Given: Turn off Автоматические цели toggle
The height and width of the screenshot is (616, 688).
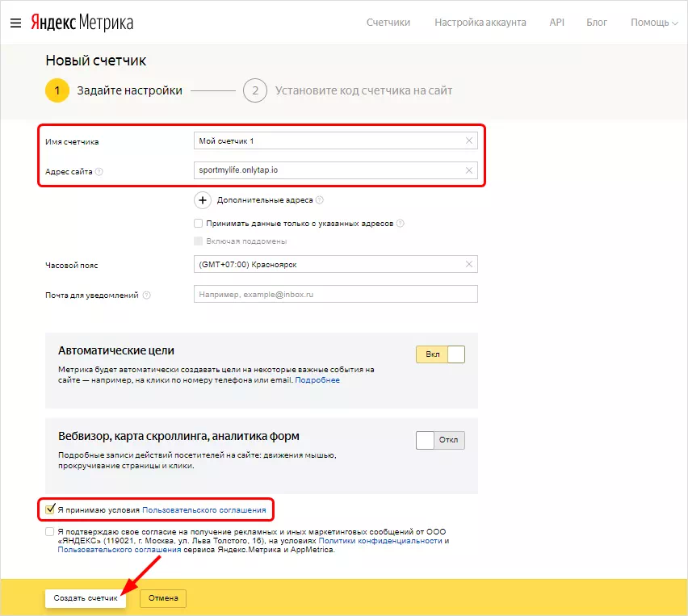Looking at the screenshot, I should click(440, 354).
